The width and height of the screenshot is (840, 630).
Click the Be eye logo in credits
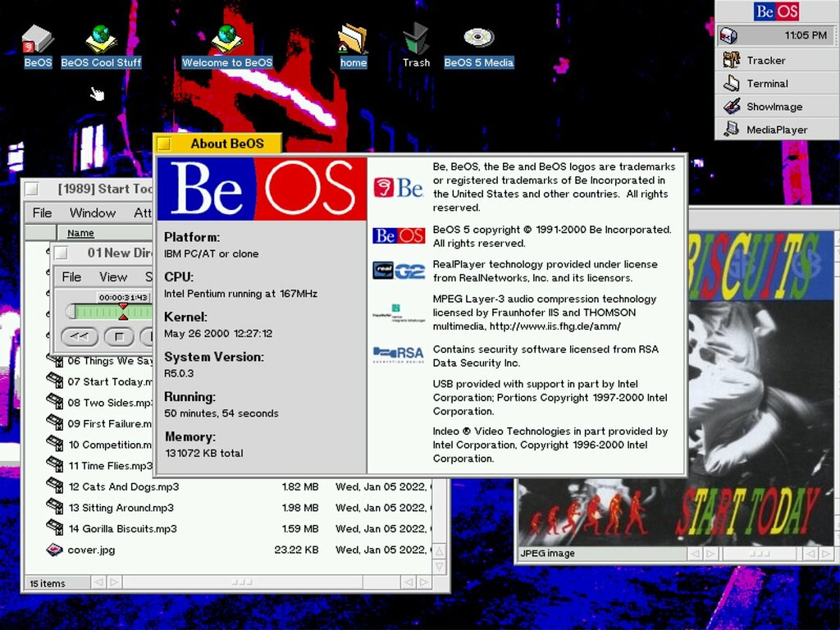pyautogui.click(x=399, y=188)
